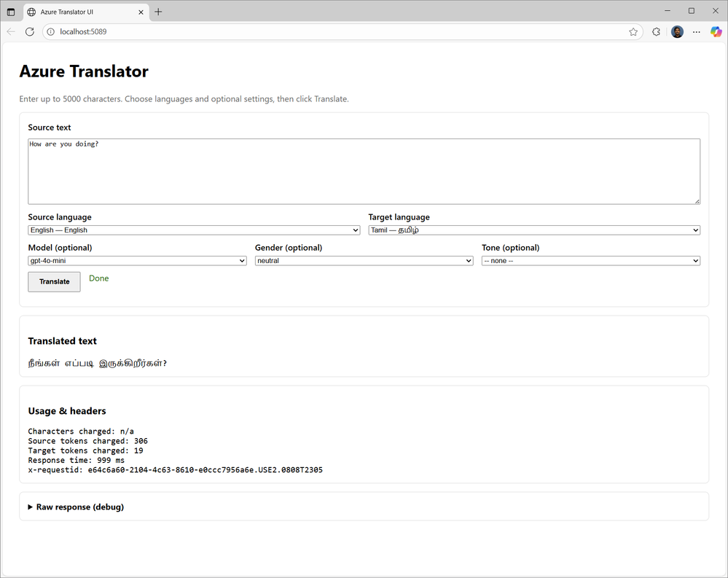
Task: Click the Tamil translated text output
Action: click(98, 363)
